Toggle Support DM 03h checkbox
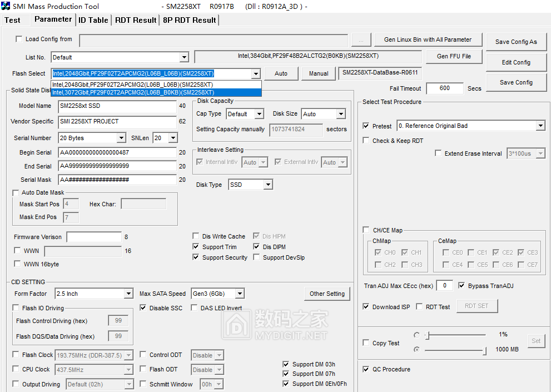551x392 pixels. point(286,364)
